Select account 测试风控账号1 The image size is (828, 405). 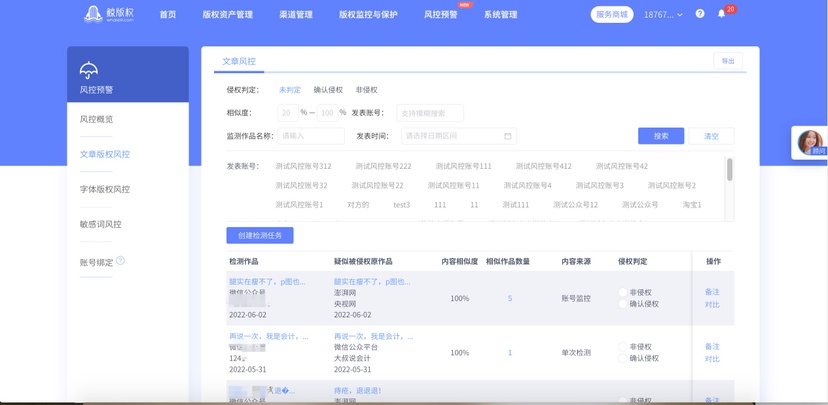click(299, 204)
